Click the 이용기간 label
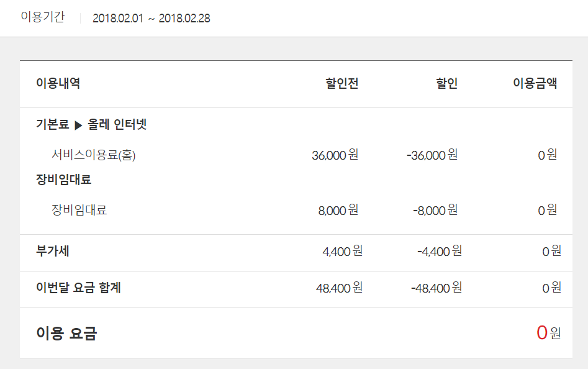The width and height of the screenshot is (588, 369). click(x=42, y=17)
